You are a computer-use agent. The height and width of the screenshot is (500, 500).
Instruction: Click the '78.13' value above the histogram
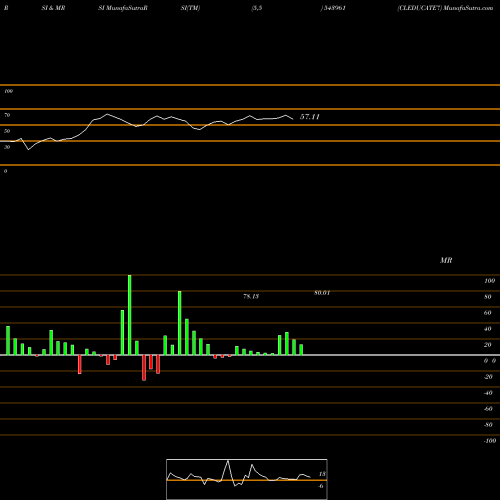click(251, 296)
